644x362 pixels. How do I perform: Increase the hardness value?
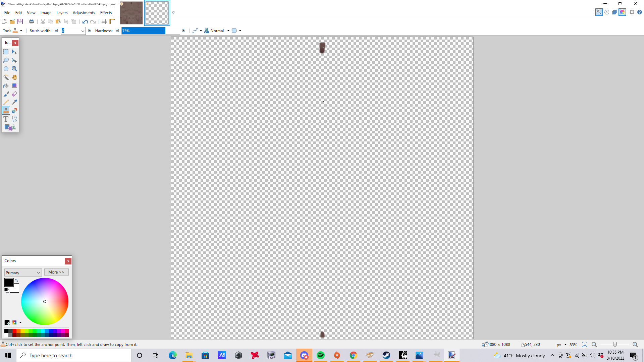[183, 31]
